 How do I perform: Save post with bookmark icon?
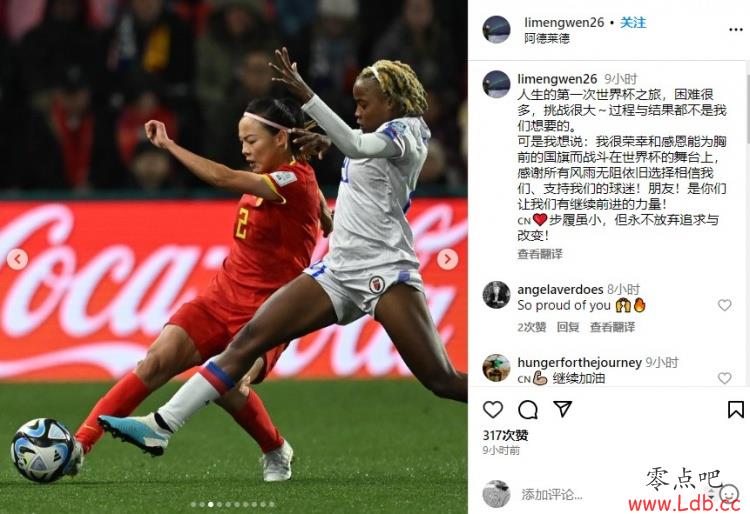pyautogui.click(x=735, y=410)
